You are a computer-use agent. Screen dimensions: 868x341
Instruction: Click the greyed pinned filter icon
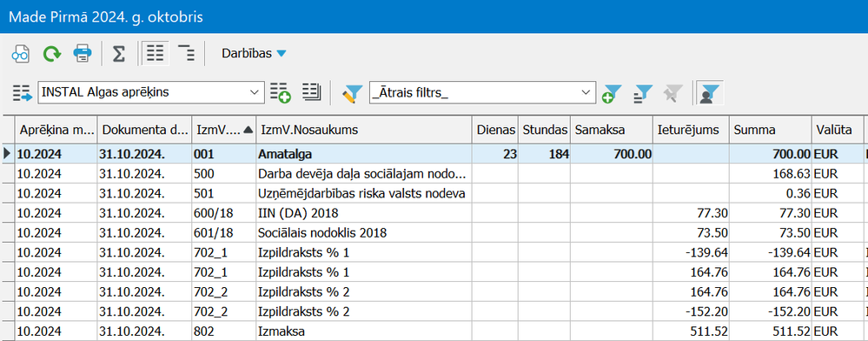pyautogui.click(x=673, y=93)
